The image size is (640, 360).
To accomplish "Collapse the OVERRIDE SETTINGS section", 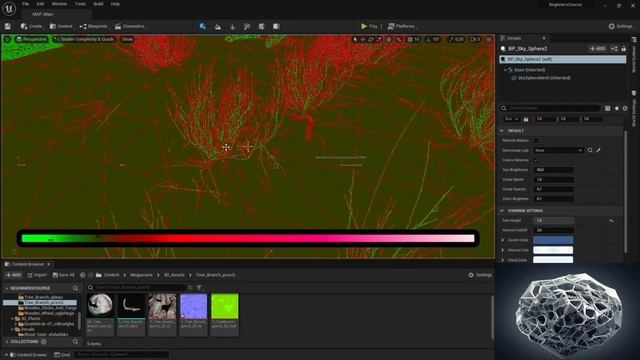I will point(502,211).
